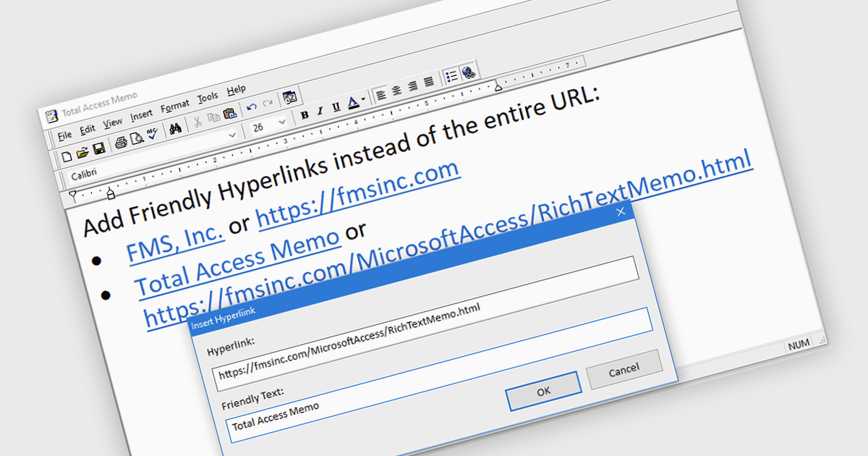
Task: Open the Tools menu
Action: click(208, 98)
